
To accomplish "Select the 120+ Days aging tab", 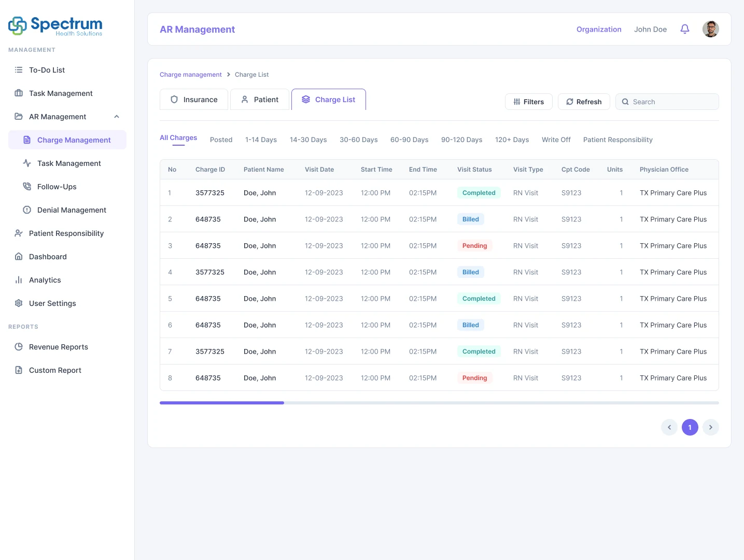I will (x=512, y=140).
